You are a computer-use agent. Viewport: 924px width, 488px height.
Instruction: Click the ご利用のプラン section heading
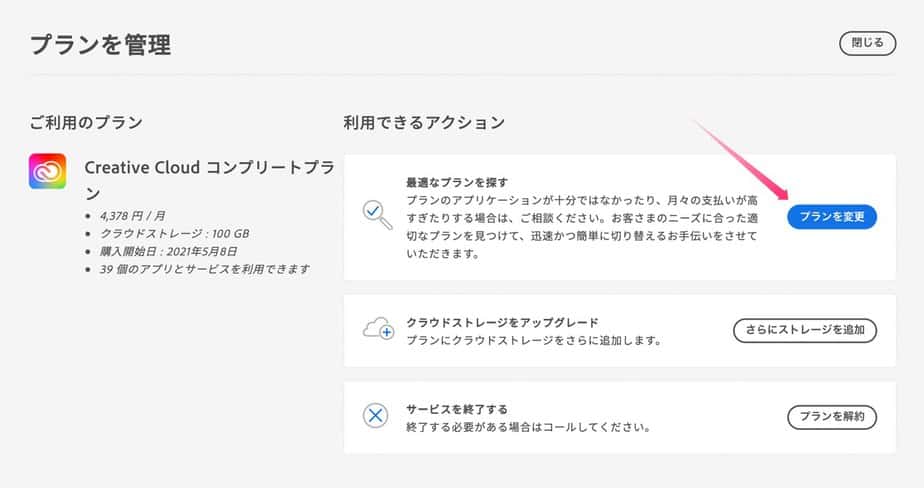tap(86, 123)
